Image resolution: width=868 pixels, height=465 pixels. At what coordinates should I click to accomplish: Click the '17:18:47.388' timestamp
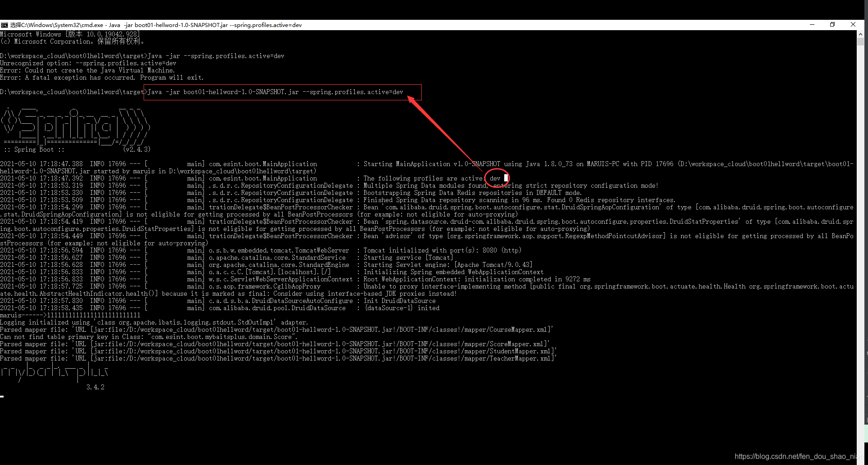(x=61, y=164)
